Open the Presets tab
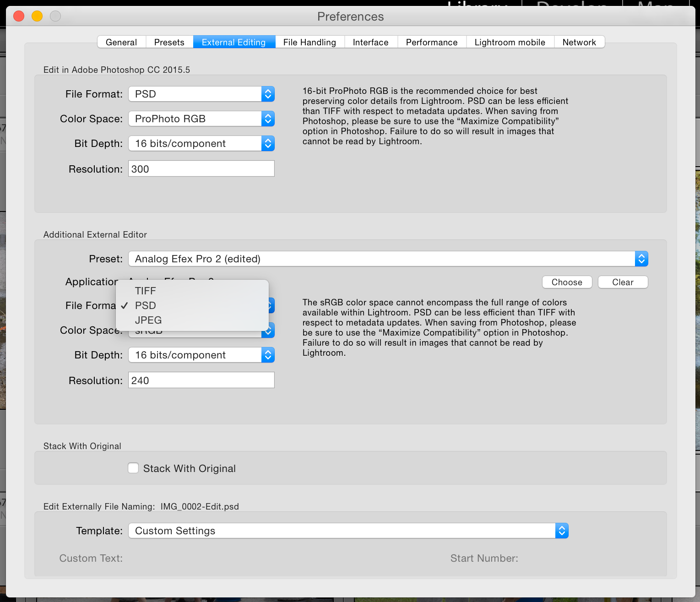700x602 pixels. [169, 42]
